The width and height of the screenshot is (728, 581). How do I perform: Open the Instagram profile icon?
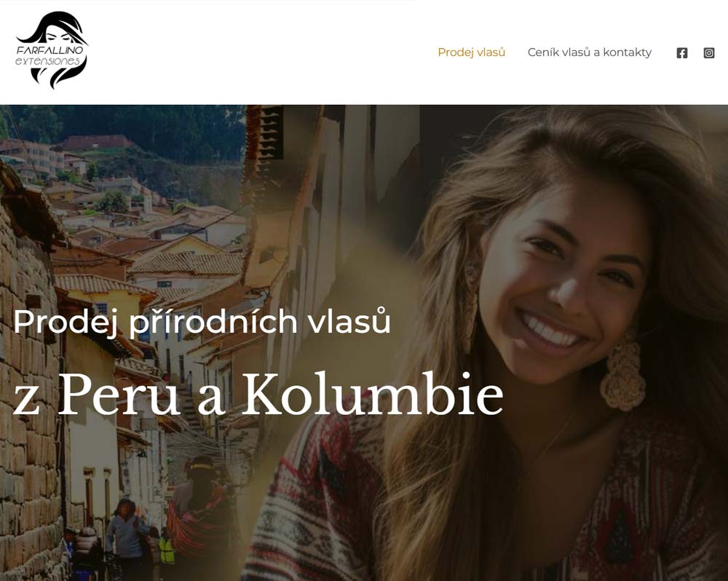(708, 53)
